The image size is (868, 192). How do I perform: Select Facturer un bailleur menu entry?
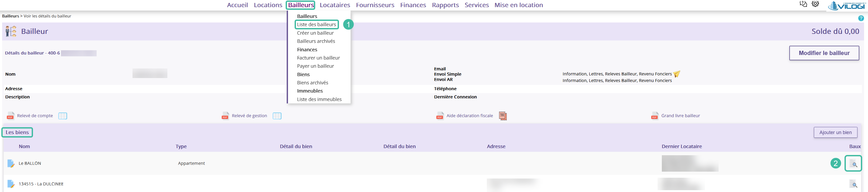click(x=318, y=58)
